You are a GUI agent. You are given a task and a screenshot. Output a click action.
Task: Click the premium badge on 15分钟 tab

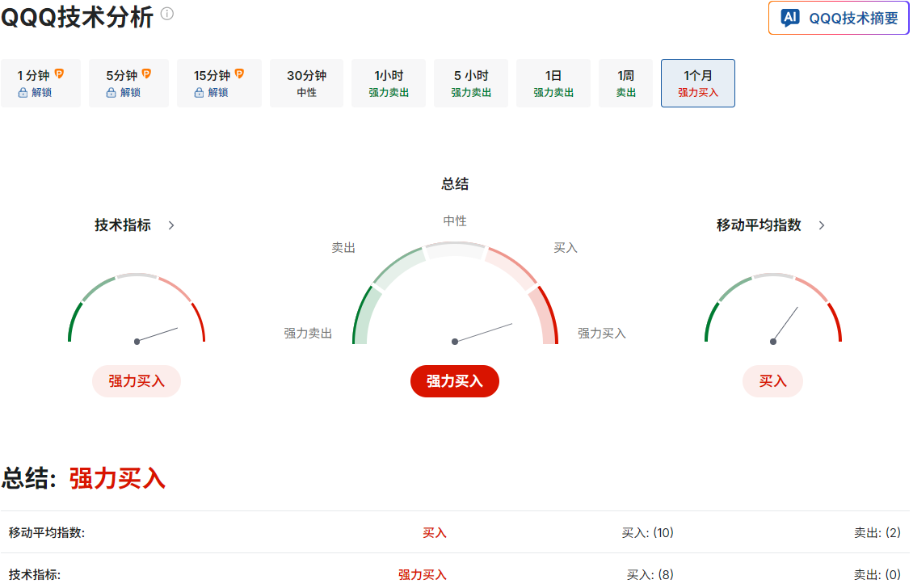point(240,73)
